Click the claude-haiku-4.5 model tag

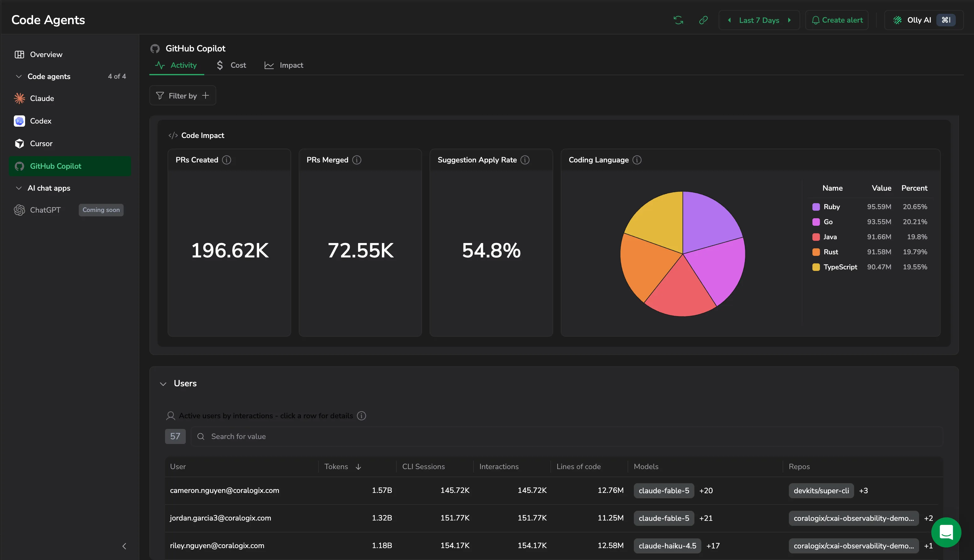[x=667, y=546]
